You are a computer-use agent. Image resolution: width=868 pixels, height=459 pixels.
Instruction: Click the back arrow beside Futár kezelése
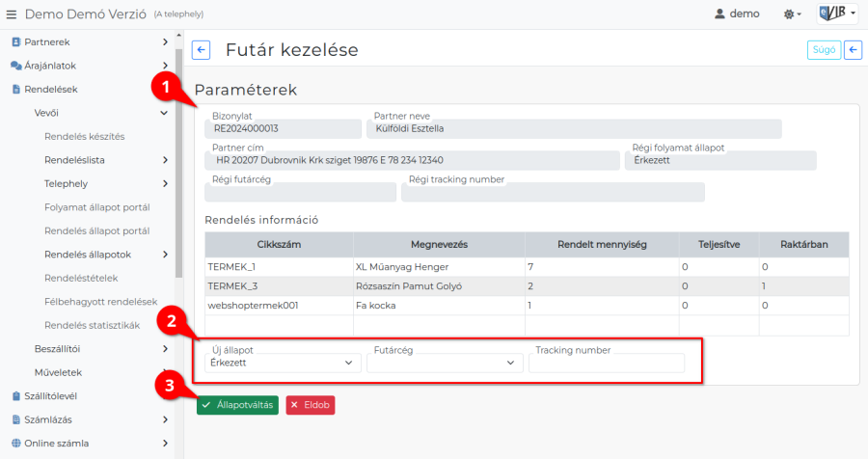pos(201,50)
